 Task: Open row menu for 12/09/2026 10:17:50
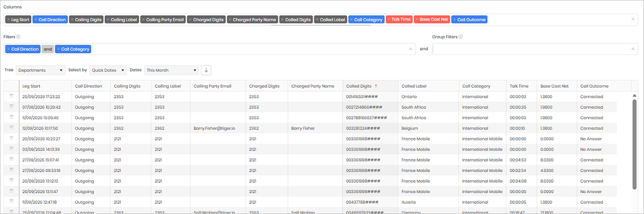click(11, 128)
